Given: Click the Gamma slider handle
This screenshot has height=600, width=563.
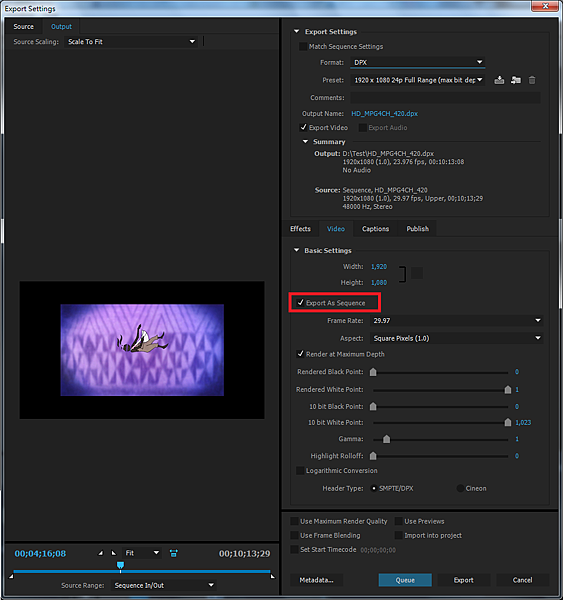Looking at the screenshot, I should pos(387,439).
